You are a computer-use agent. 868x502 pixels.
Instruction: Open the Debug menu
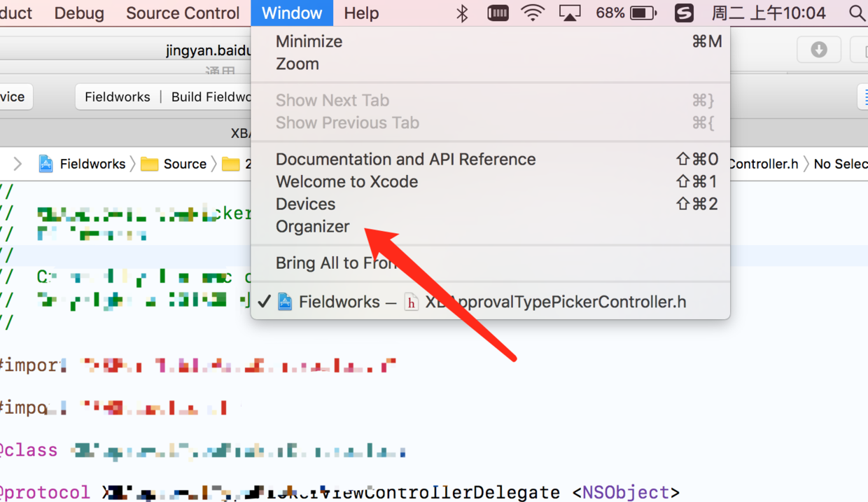click(x=79, y=13)
